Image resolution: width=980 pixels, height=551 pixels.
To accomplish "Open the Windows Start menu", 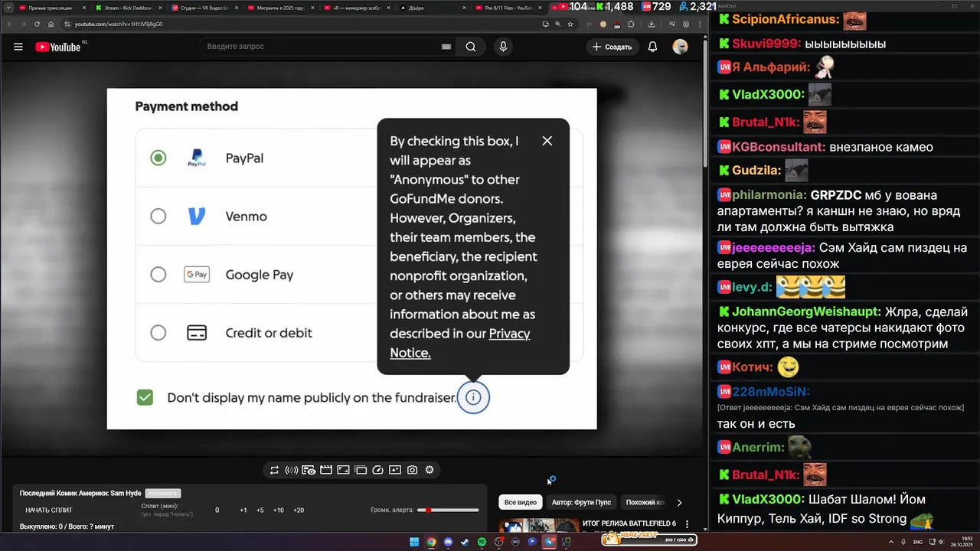I will pos(414,542).
